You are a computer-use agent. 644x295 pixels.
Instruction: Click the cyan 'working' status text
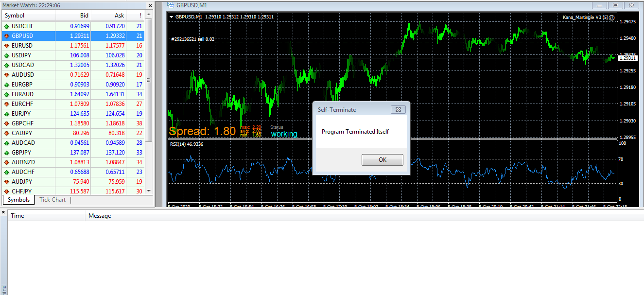click(284, 134)
